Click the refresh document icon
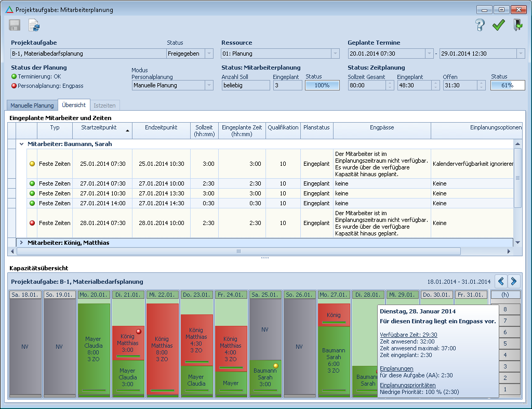The width and height of the screenshot is (532, 409). point(34,25)
